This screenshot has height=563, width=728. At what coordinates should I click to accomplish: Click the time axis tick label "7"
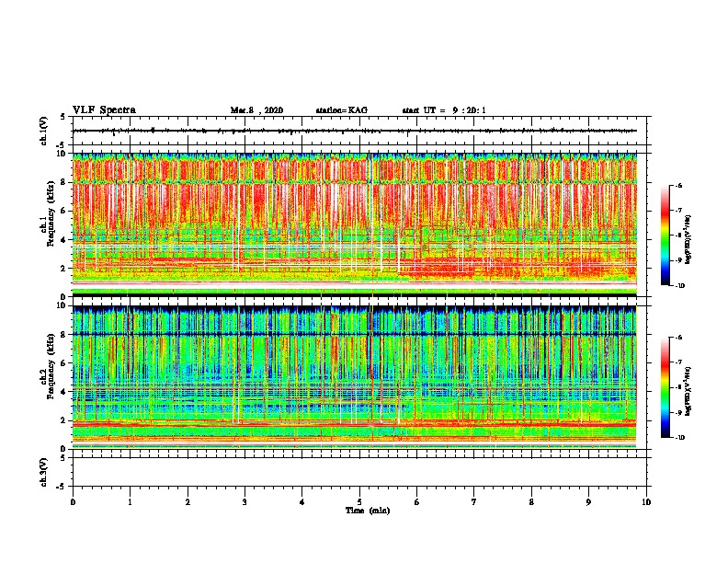(474, 502)
